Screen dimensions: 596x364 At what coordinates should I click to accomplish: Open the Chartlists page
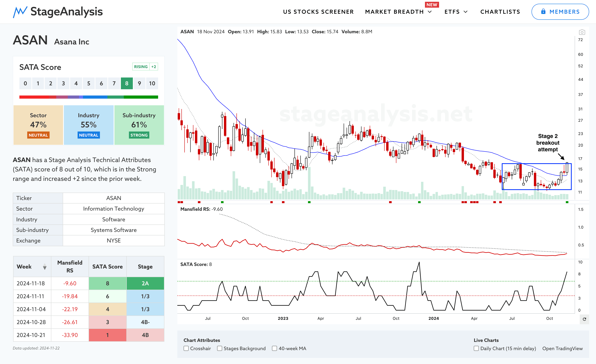(500, 12)
